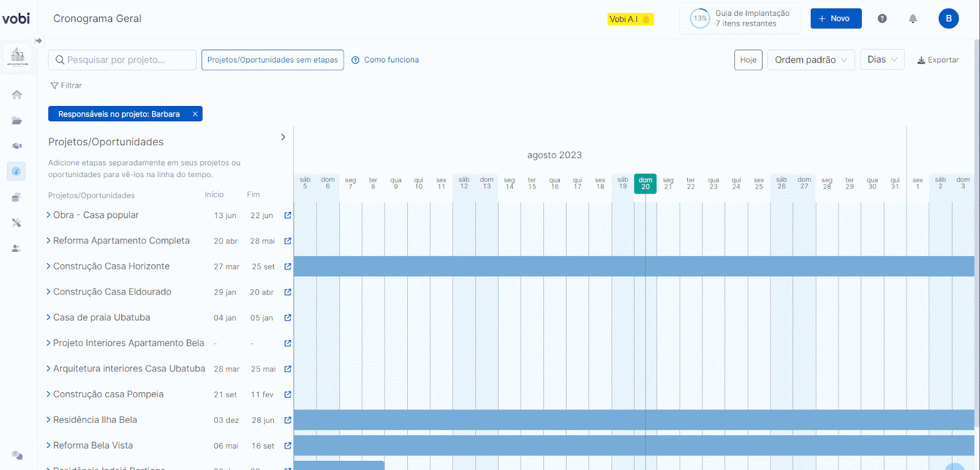Expand Reforma Bela Vista row
980x470 pixels.
tap(48, 445)
